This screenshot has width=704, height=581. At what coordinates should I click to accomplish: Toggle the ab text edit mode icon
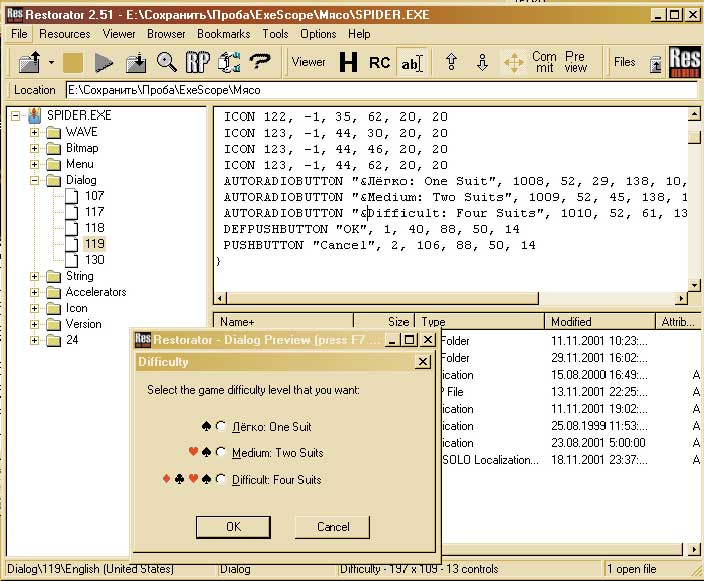click(412, 63)
